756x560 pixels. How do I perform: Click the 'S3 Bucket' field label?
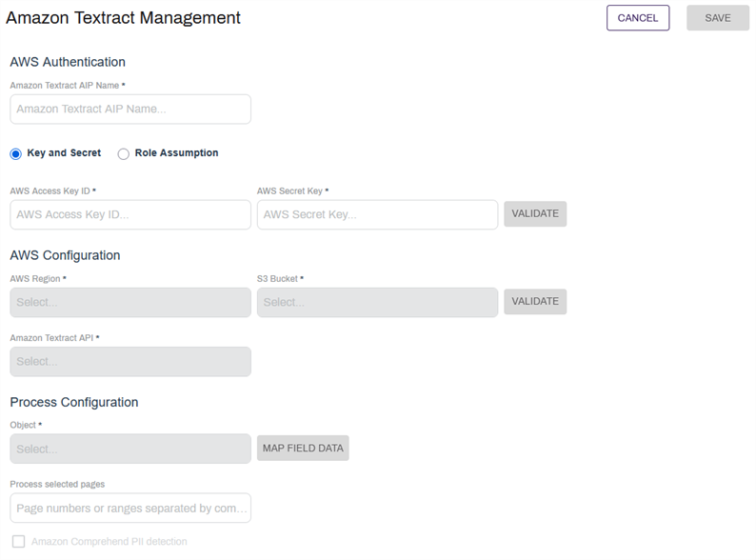[x=277, y=279]
